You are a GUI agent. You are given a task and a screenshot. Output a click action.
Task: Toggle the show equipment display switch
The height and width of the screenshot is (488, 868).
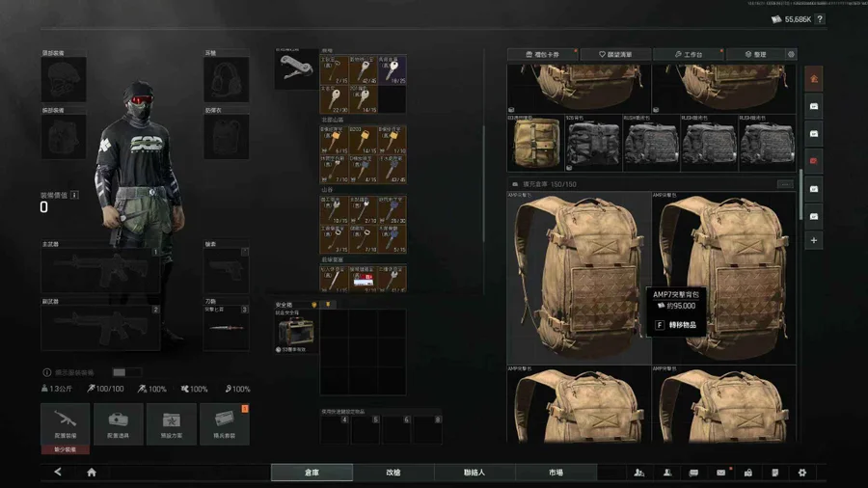tap(125, 372)
